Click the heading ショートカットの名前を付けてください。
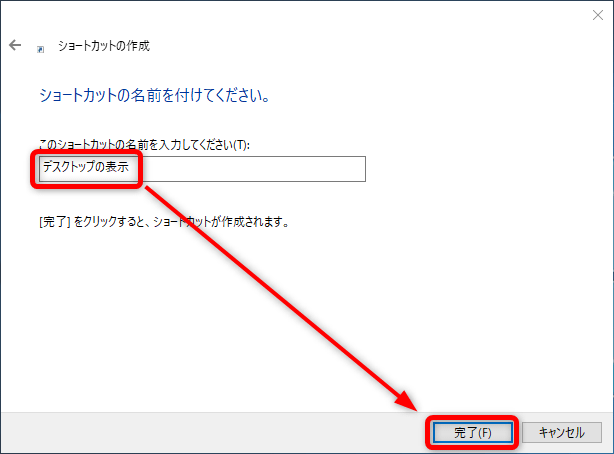The image size is (614, 454). pyautogui.click(x=154, y=96)
